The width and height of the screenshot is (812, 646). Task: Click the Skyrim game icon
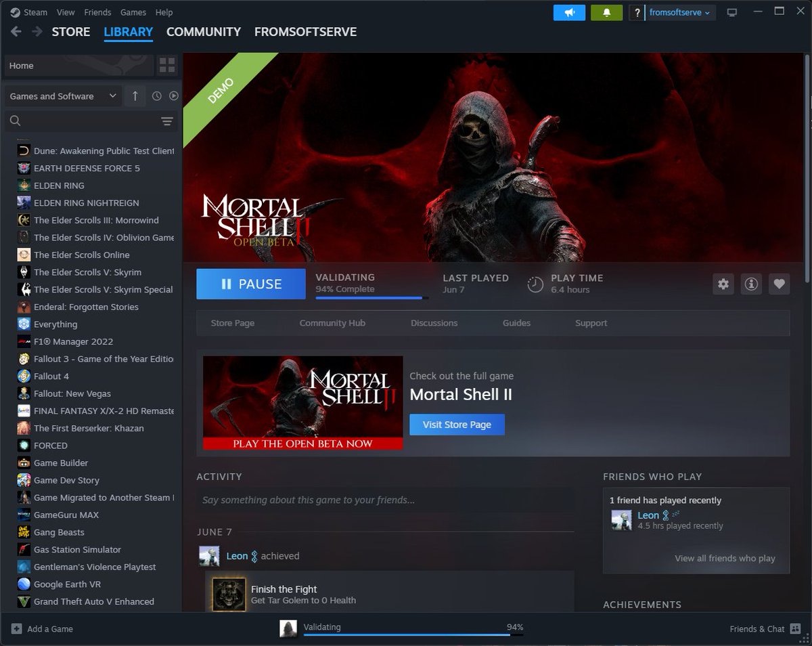pyautogui.click(x=24, y=272)
